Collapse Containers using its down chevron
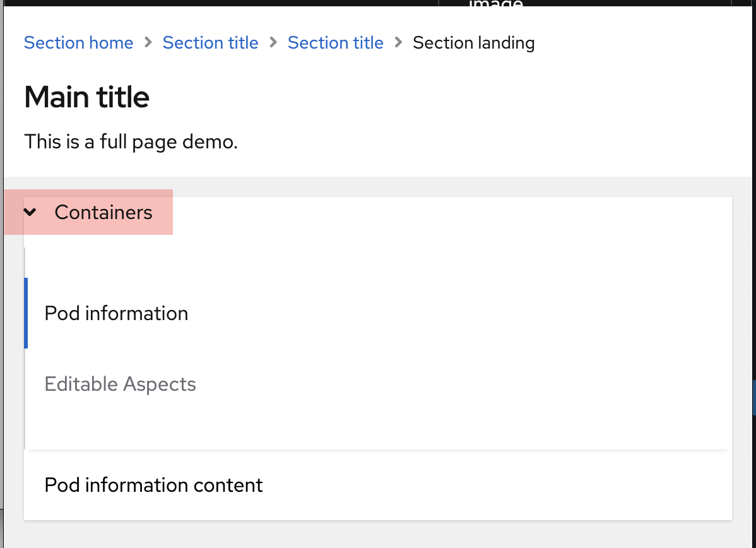 [x=30, y=212]
